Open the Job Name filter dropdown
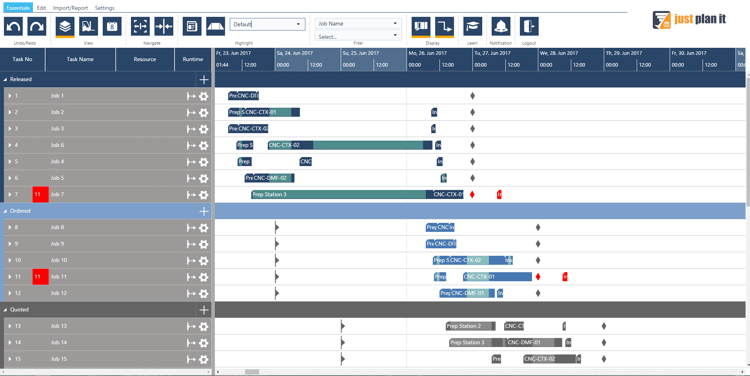 358,23
